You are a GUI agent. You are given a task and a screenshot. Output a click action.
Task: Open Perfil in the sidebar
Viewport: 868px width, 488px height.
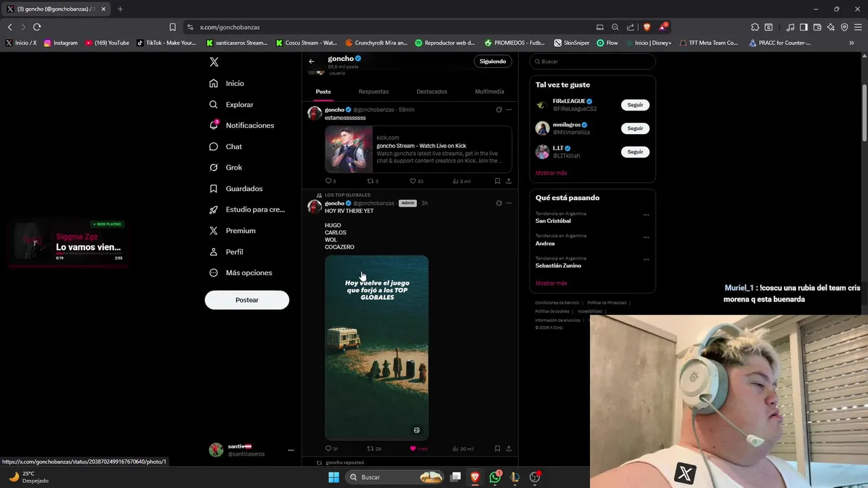(226, 251)
